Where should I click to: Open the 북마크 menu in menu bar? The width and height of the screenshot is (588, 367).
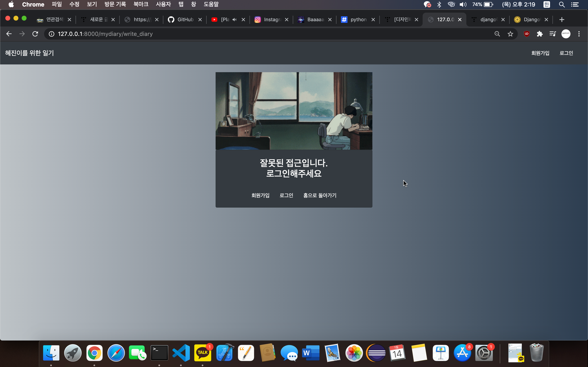[x=141, y=4]
